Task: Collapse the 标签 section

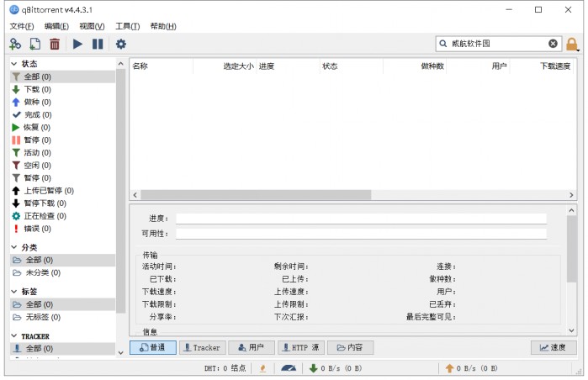Action: [14, 291]
